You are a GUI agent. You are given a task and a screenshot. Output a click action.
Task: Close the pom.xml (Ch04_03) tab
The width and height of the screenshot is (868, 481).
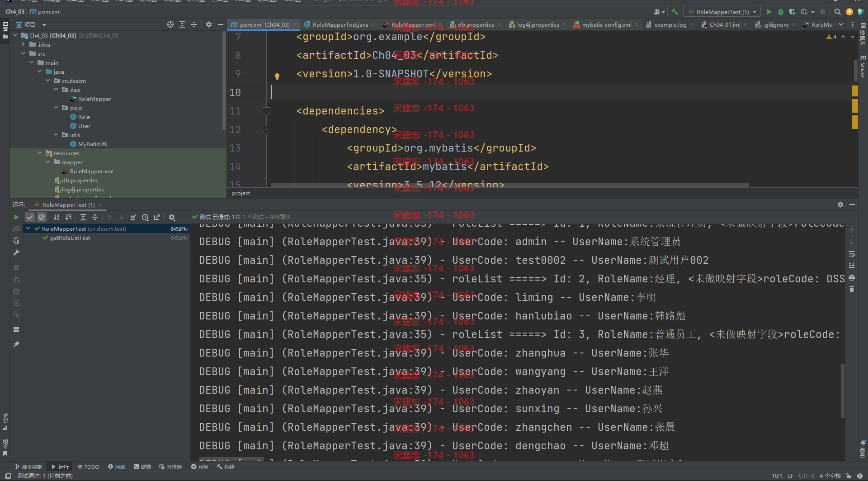pyautogui.click(x=295, y=24)
